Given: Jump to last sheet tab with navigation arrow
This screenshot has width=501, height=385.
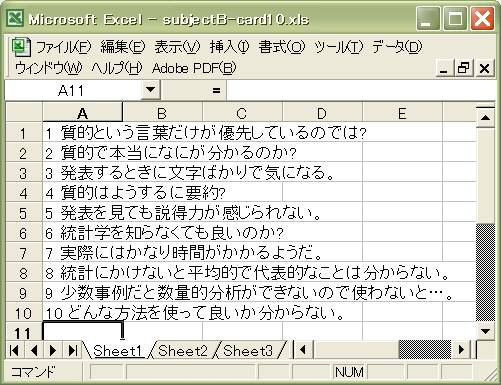Looking at the screenshot, I should coord(73,350).
